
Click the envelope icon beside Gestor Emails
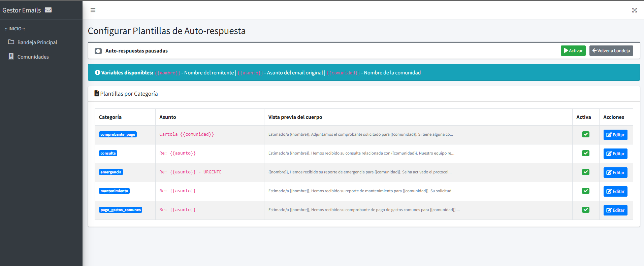[48, 10]
